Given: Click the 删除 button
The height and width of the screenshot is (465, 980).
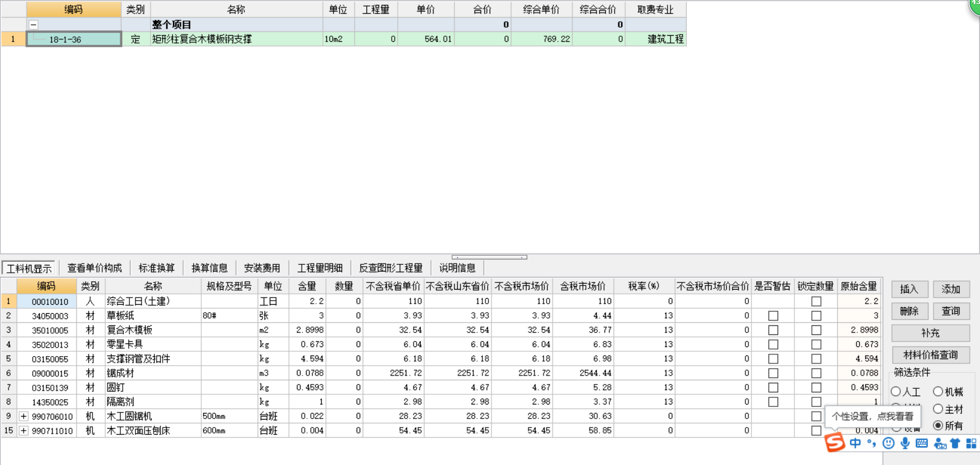Looking at the screenshot, I should tap(909, 311).
